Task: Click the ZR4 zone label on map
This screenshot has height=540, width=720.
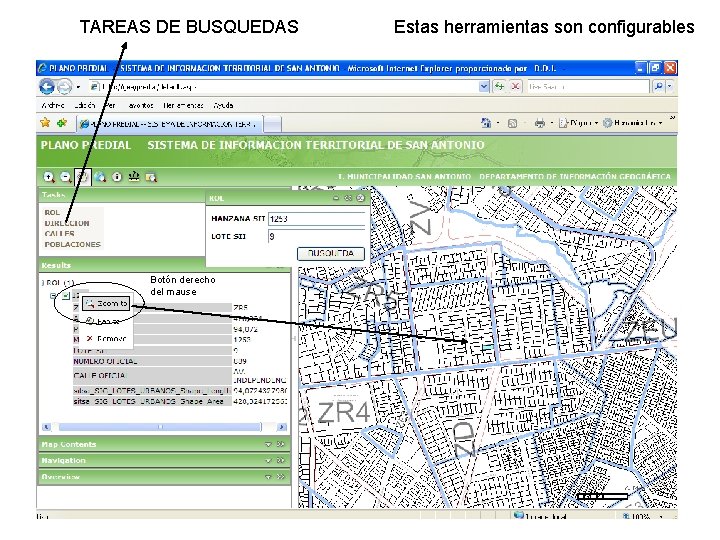Action: (343, 413)
